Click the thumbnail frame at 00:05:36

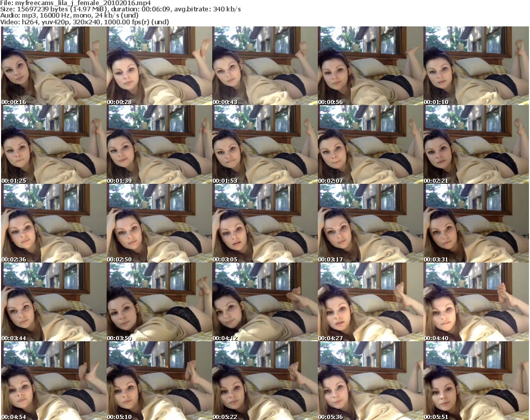[370, 381]
